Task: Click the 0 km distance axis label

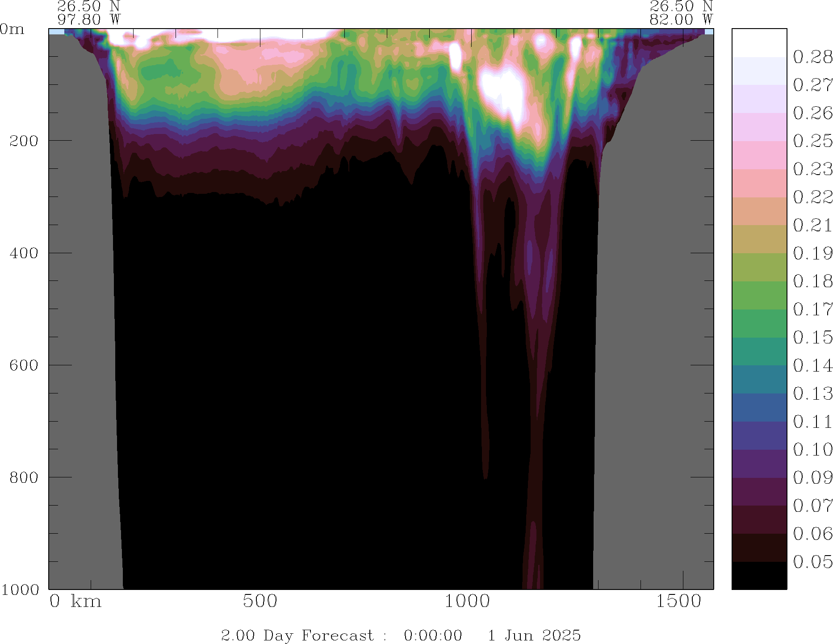Action: pyautogui.click(x=75, y=601)
